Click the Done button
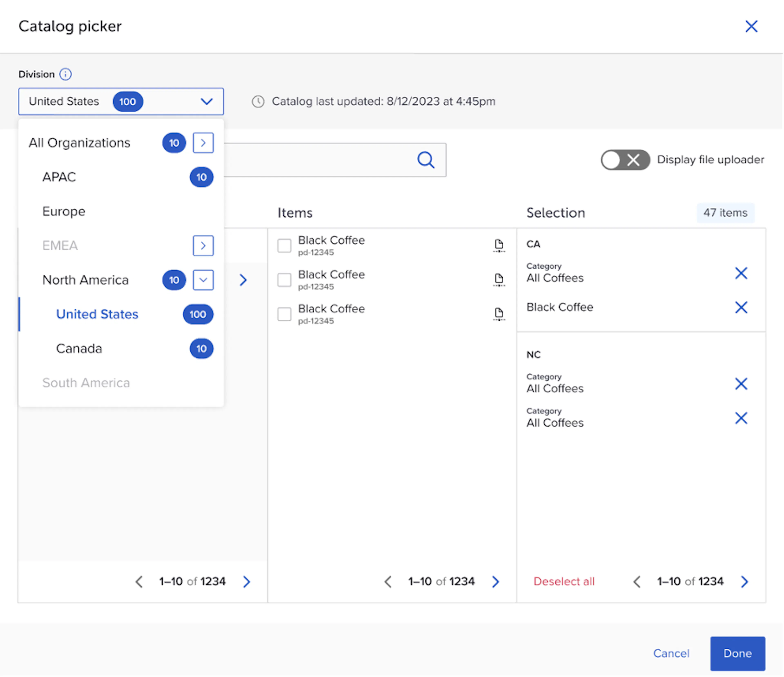Viewport: 784px width, 677px height. point(737,654)
